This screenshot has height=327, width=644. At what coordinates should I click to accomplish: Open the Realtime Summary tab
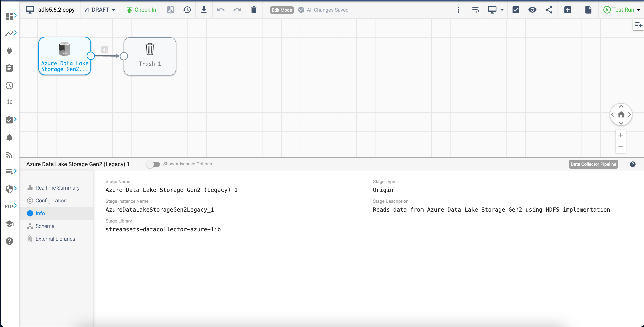(56, 188)
